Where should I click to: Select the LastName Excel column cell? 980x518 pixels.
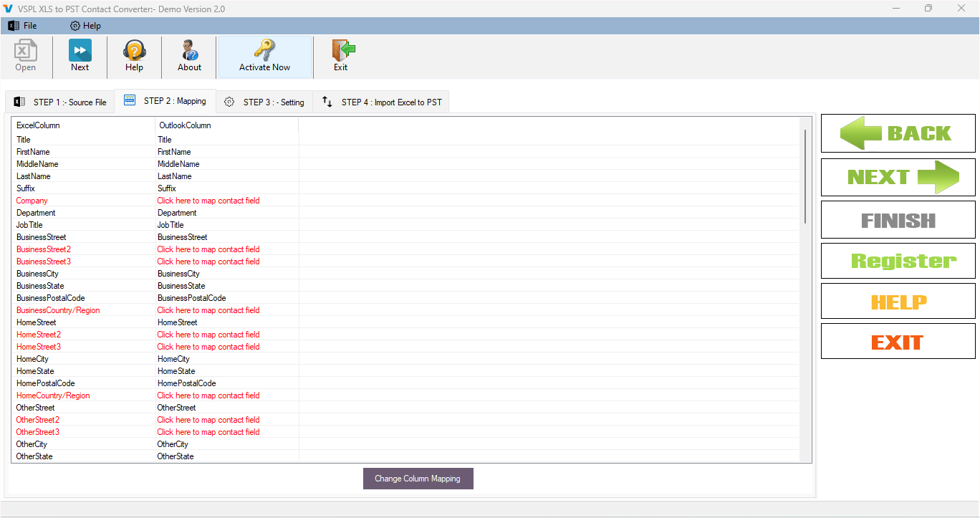[33, 176]
